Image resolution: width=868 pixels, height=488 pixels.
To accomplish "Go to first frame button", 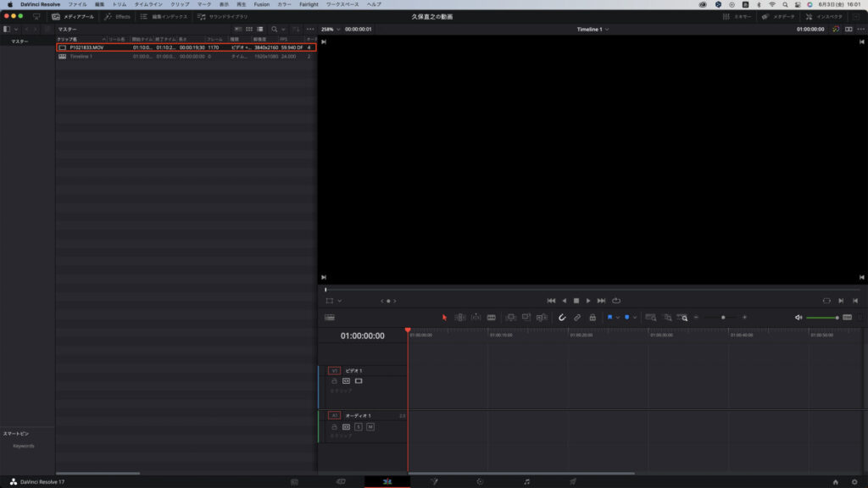I will 551,301.
